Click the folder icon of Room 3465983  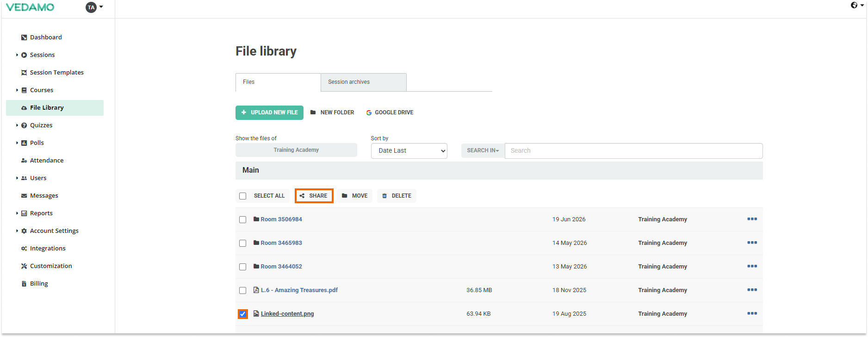click(256, 243)
